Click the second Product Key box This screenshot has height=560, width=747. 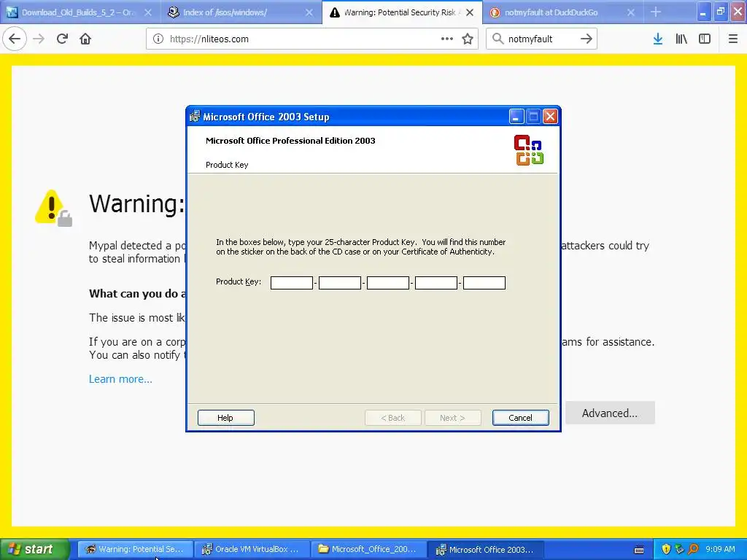click(x=340, y=283)
